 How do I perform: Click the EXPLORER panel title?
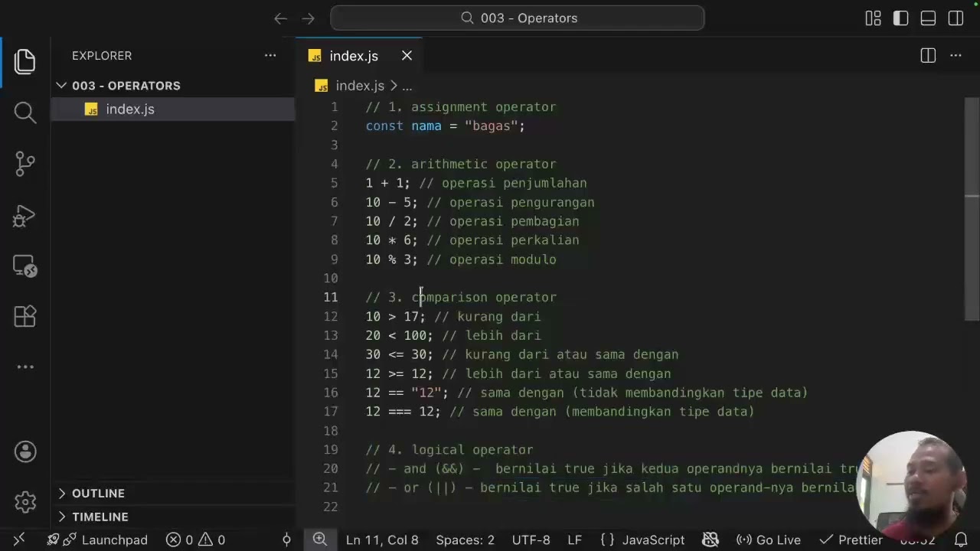tap(102, 56)
